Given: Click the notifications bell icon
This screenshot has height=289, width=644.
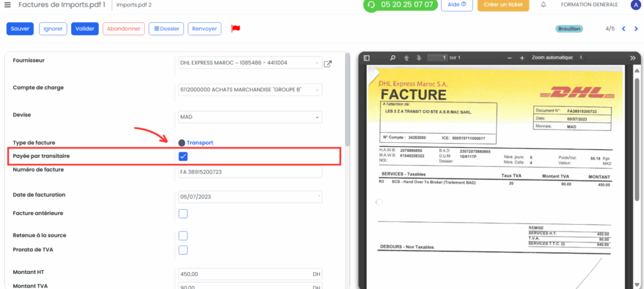Looking at the screenshot, I should 544,4.
